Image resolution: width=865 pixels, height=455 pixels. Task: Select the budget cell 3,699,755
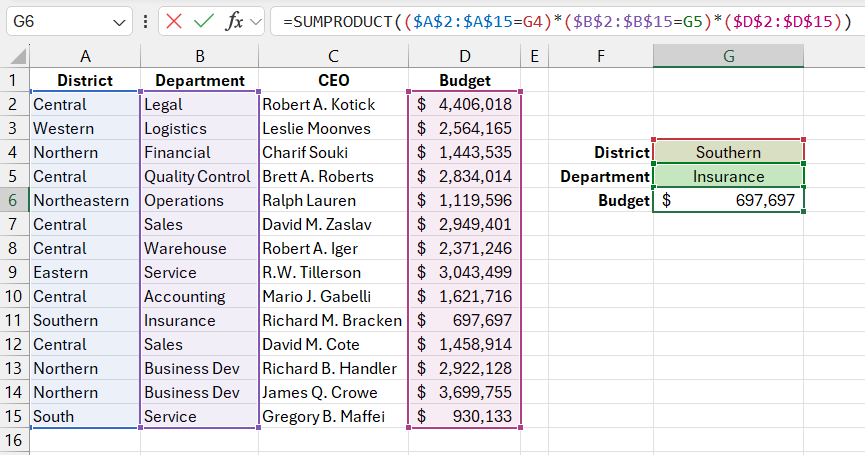coord(465,392)
